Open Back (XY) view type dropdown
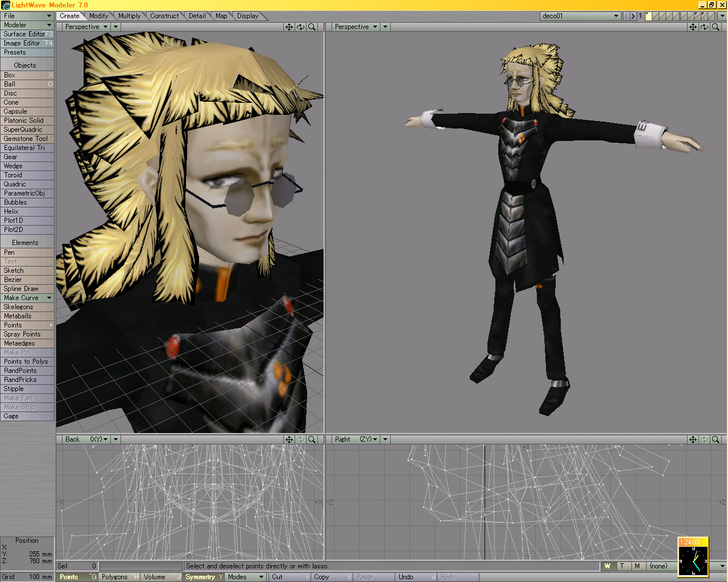The height and width of the screenshot is (582, 728). coord(86,439)
